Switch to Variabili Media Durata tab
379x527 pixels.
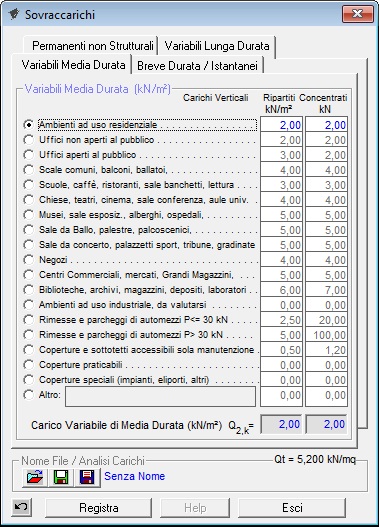[73, 65]
